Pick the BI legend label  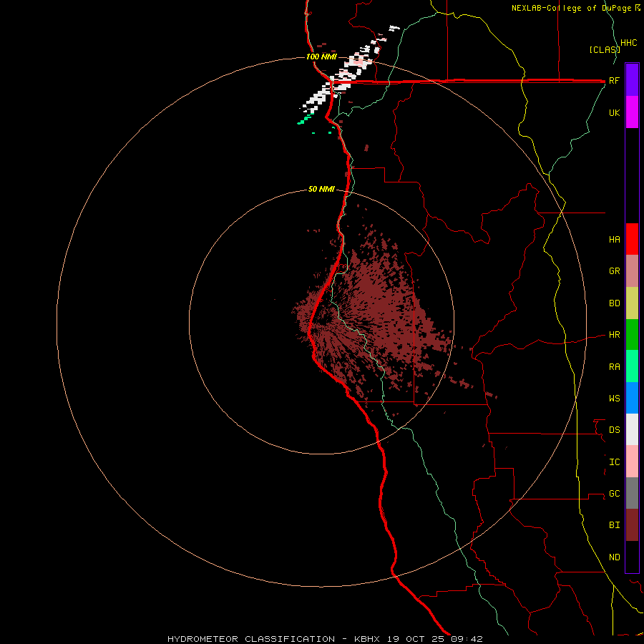[x=615, y=525]
